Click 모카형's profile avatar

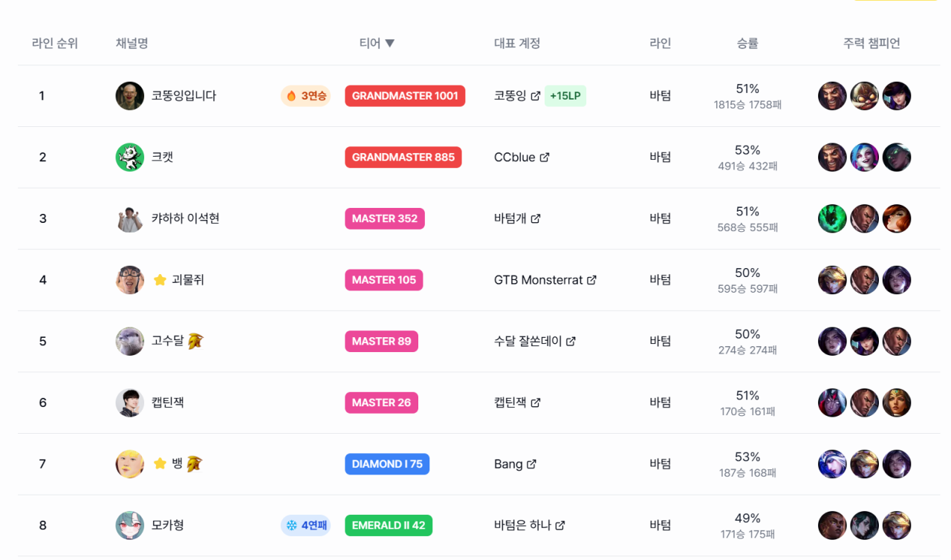[130, 525]
